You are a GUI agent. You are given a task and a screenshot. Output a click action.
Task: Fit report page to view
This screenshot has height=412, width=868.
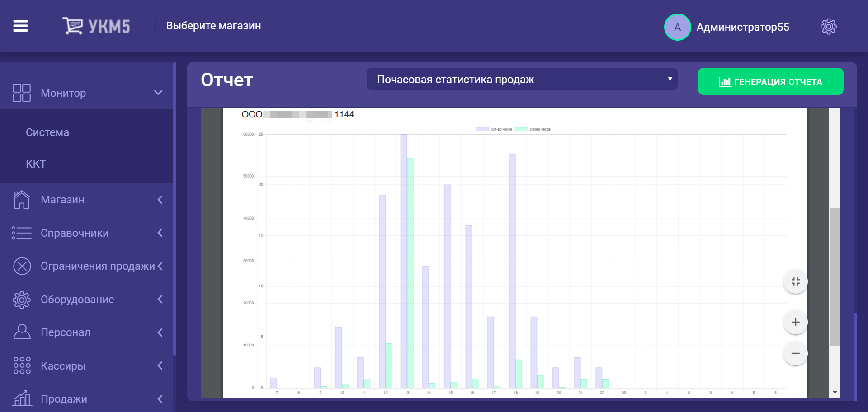796,281
